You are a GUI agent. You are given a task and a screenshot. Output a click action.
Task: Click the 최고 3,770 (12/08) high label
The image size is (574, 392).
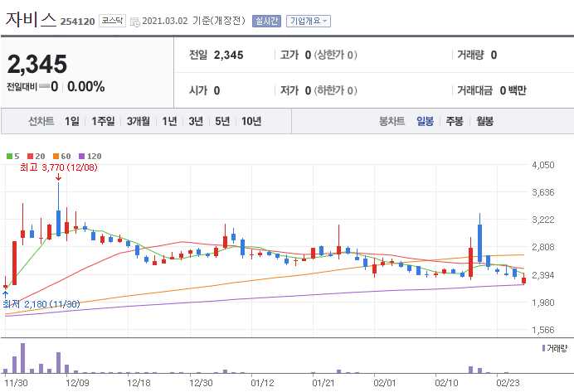click(59, 167)
